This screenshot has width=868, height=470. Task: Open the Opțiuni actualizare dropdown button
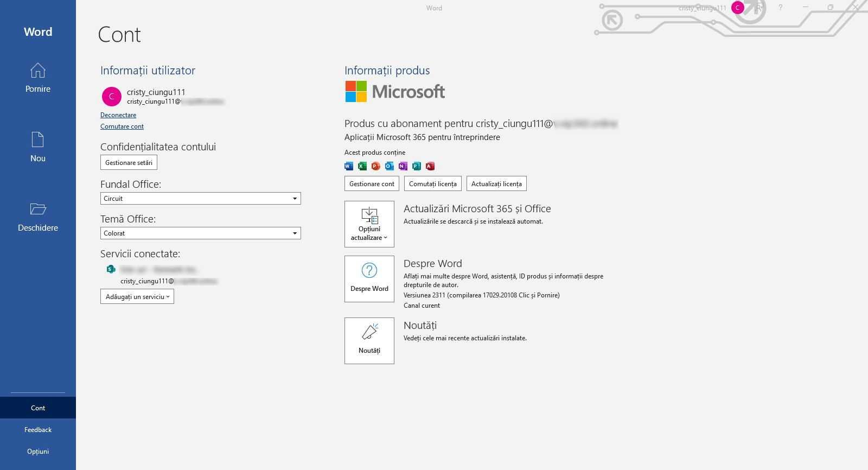[x=369, y=224]
